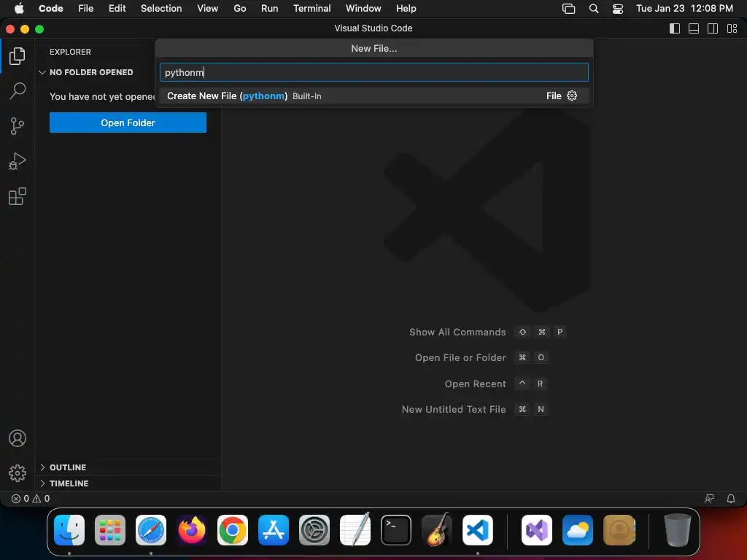Image resolution: width=747 pixels, height=560 pixels.
Task: Open Finder from the Dock
Action: 69,530
